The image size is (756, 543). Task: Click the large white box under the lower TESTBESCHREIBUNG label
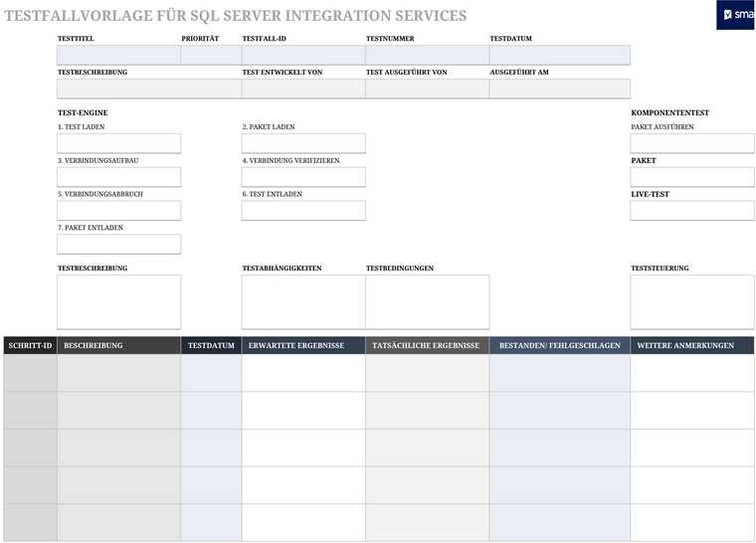118,302
